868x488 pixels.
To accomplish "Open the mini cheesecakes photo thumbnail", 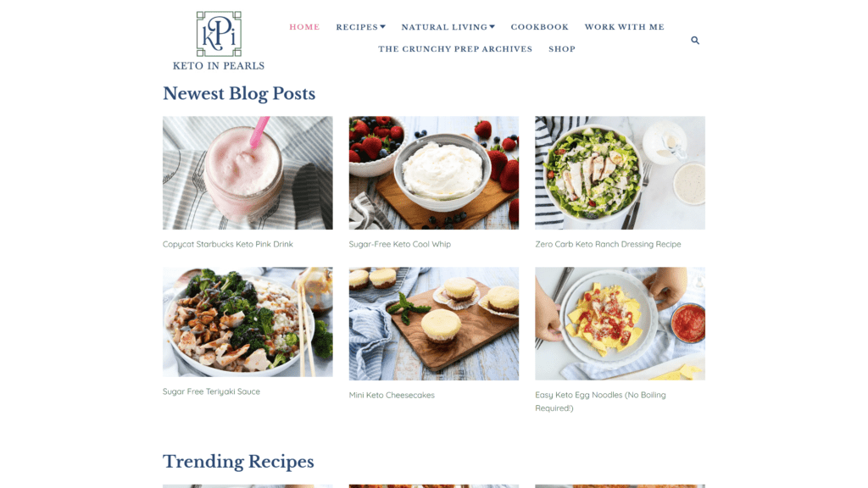I will click(434, 324).
